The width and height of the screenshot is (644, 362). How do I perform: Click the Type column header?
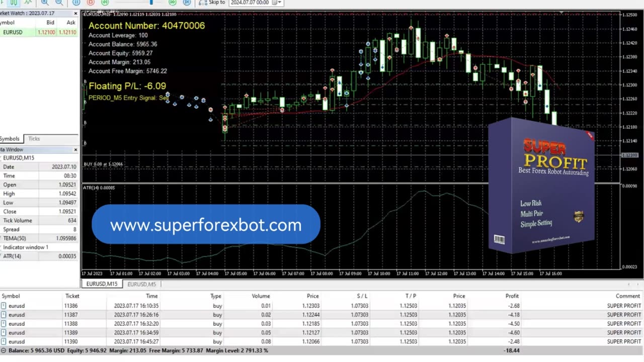click(216, 296)
